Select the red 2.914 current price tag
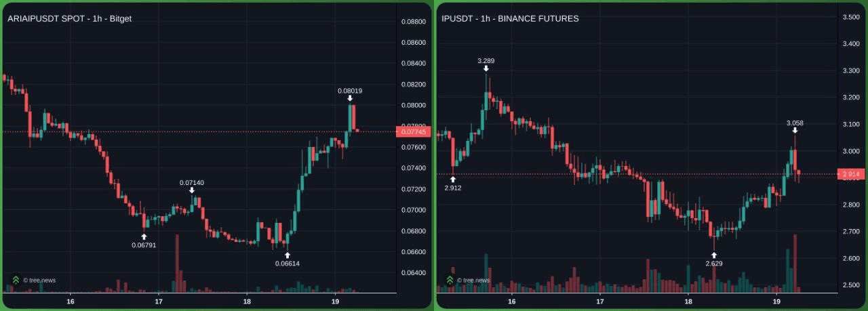Image resolution: width=868 pixels, height=311 pixels. [x=849, y=175]
